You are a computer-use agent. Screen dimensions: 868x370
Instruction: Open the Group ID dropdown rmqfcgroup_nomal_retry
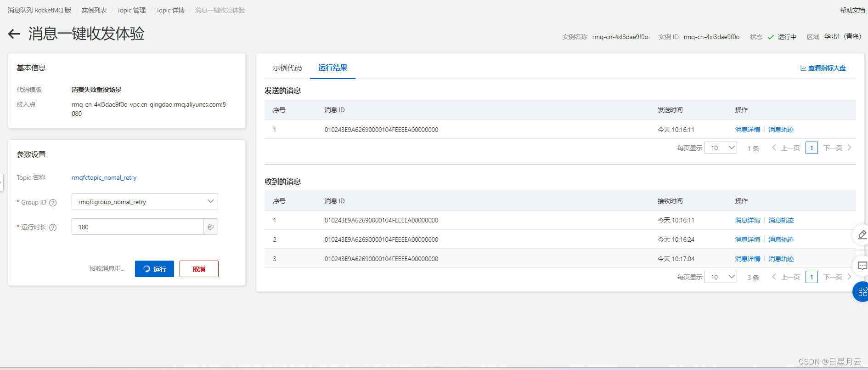tap(145, 202)
